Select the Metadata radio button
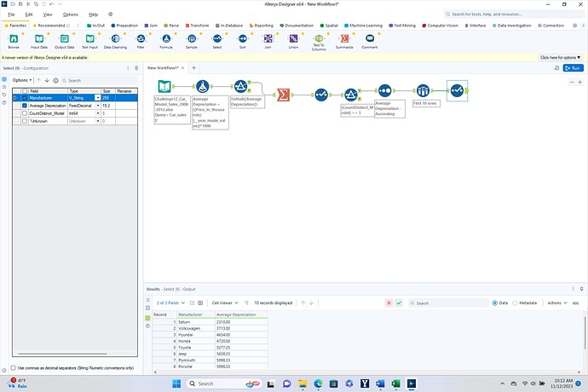Viewport: 588px width, 392px height. pos(516,303)
